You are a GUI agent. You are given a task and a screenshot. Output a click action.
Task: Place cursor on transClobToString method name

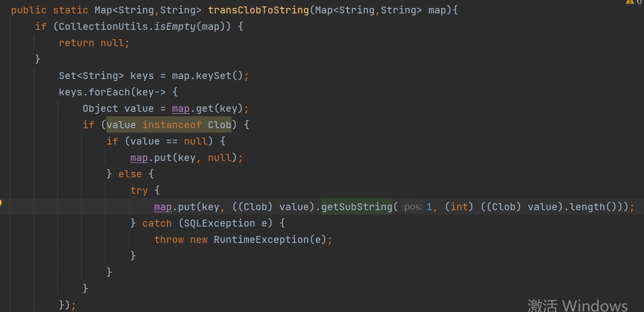(258, 10)
